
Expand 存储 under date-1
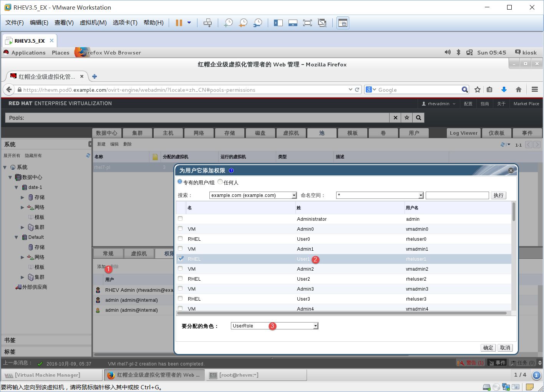click(x=22, y=197)
